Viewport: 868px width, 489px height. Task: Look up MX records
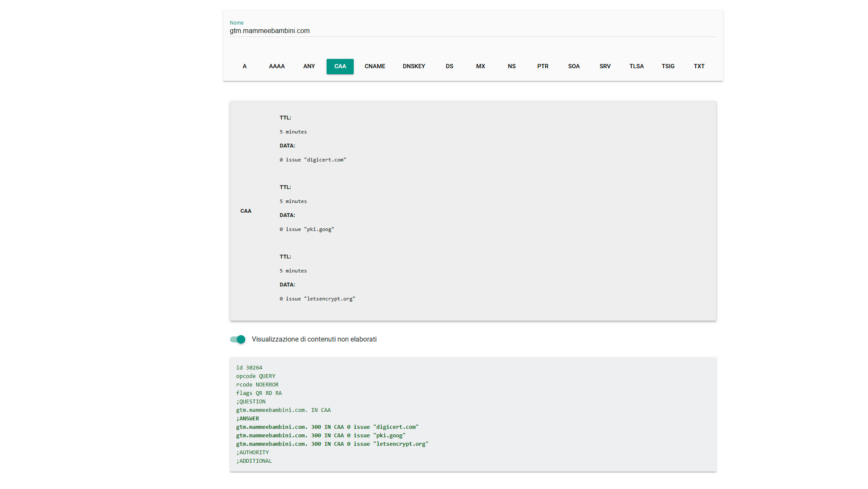(x=480, y=67)
